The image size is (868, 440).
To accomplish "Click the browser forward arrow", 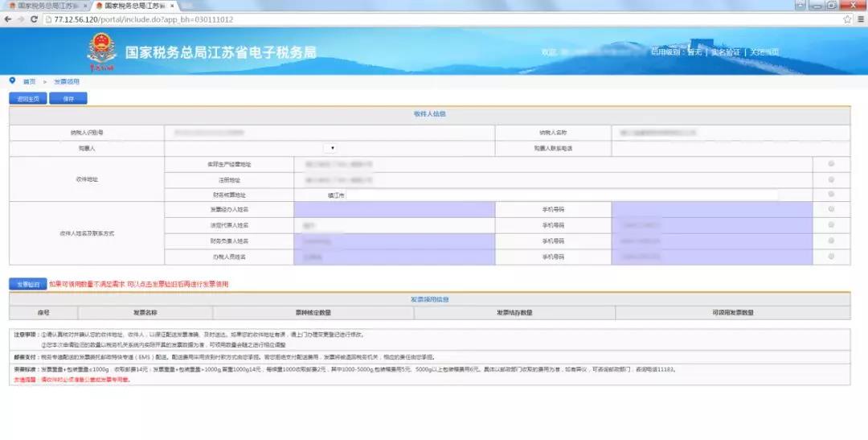I will click(21, 19).
